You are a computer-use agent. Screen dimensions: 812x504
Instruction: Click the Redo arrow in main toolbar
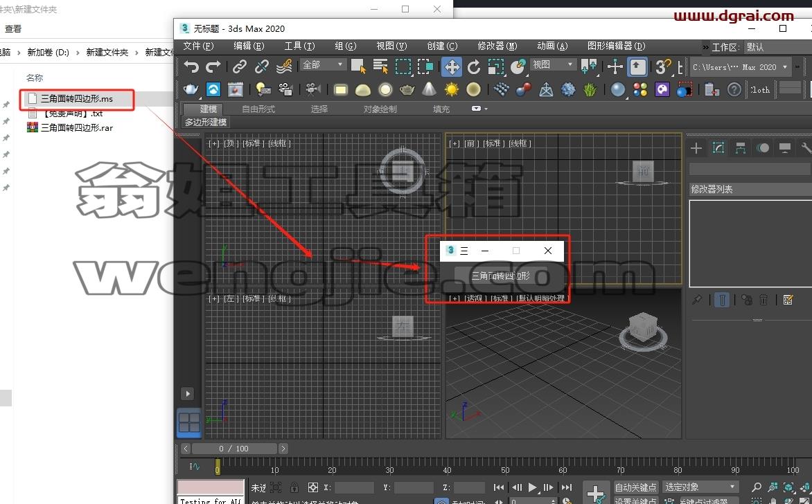[213, 66]
